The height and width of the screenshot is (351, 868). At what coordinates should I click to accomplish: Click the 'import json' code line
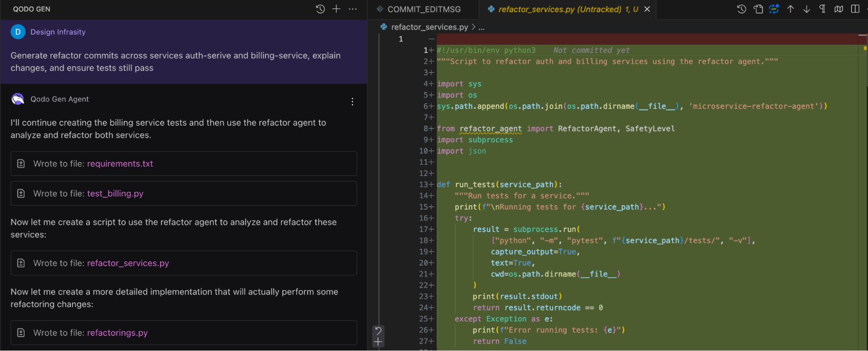(x=461, y=151)
